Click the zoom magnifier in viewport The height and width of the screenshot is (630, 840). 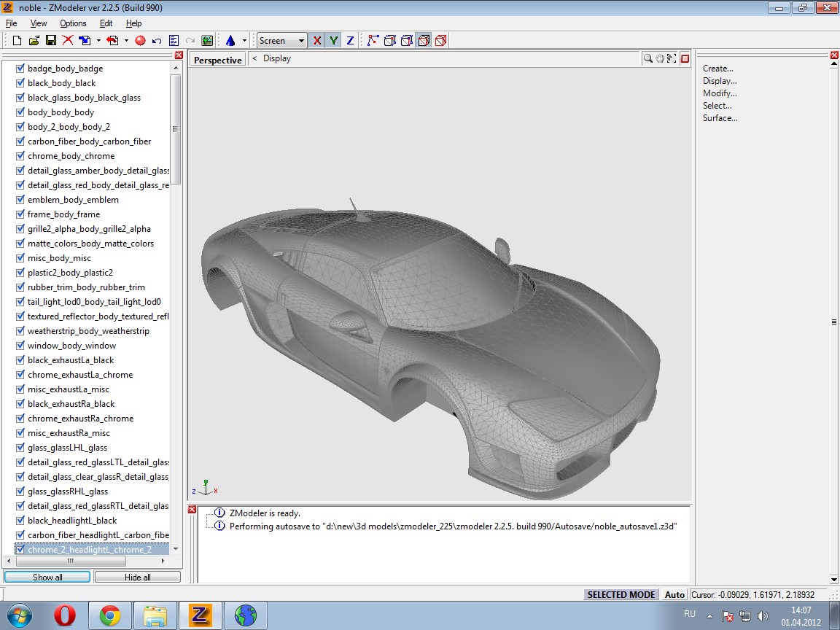pyautogui.click(x=647, y=59)
